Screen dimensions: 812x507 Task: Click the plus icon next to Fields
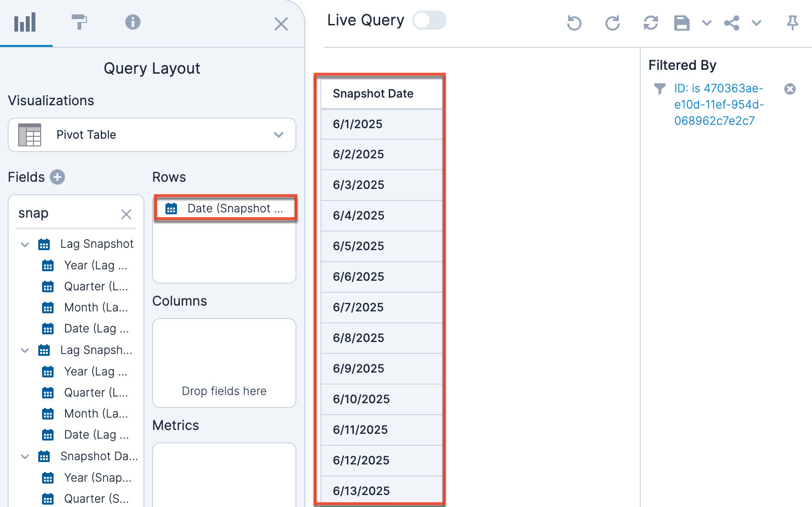click(57, 177)
